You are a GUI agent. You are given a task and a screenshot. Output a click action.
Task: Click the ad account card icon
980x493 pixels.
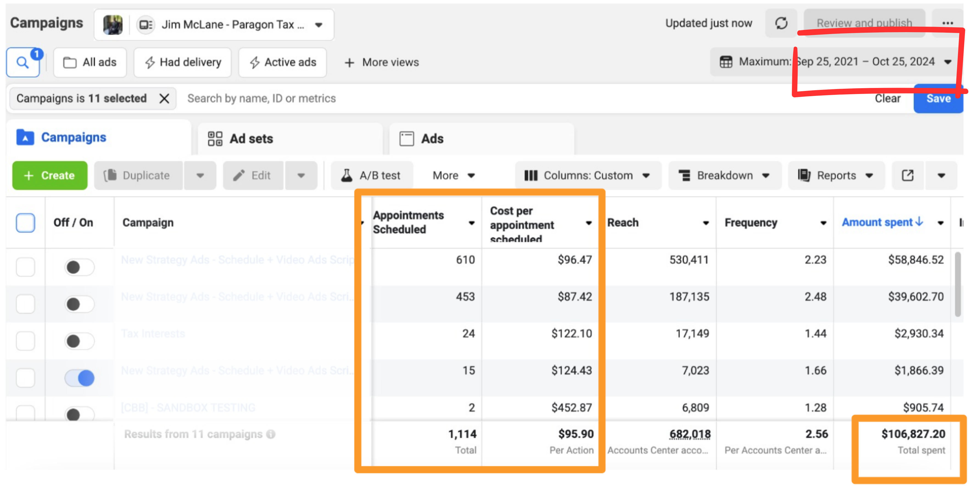point(146,25)
